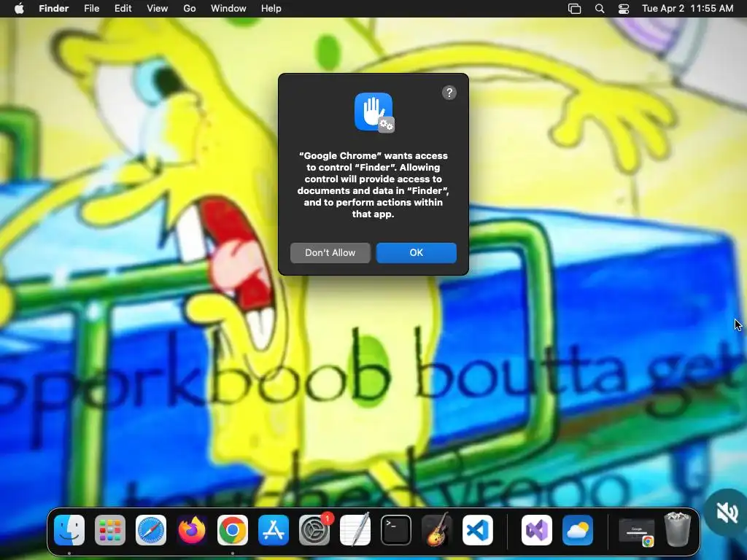Open the Trash in the Dock
747x560 pixels.
(x=678, y=529)
